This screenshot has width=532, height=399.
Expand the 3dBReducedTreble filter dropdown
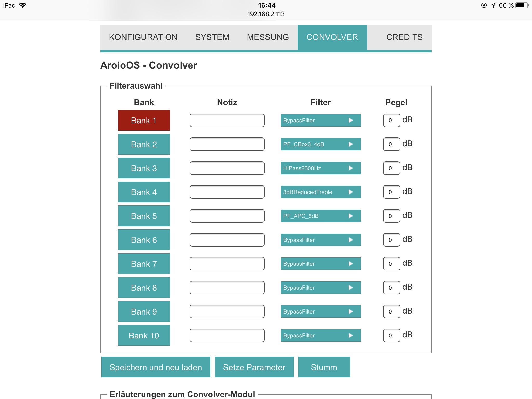(x=321, y=192)
